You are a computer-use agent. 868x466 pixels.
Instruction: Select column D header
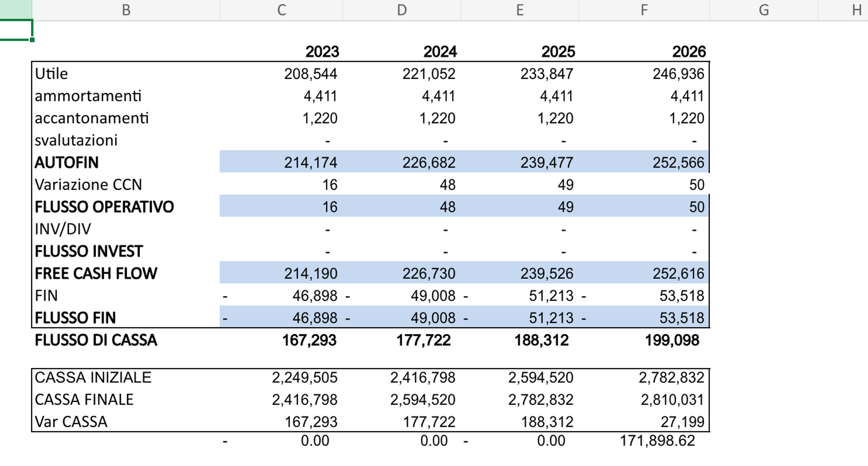[x=402, y=10]
